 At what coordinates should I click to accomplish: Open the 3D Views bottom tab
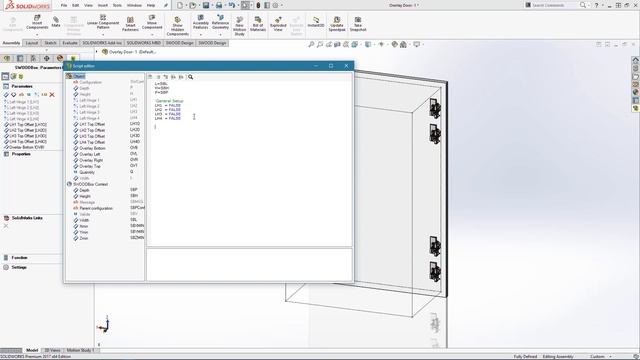[x=52, y=350]
